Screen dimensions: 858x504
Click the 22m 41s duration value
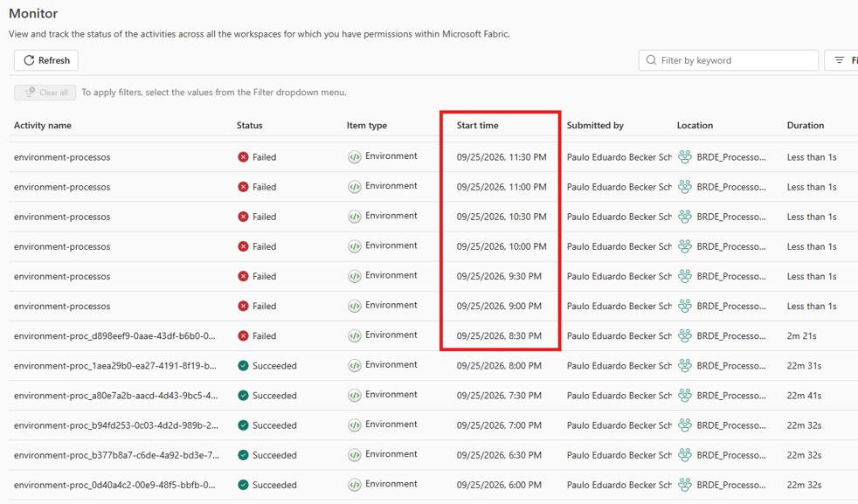pyautogui.click(x=805, y=396)
